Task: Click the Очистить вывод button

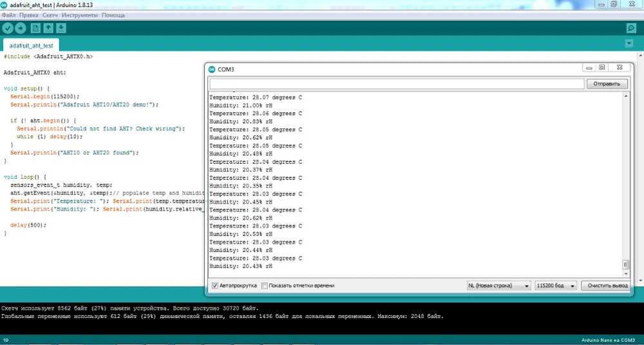Action: pyautogui.click(x=607, y=286)
